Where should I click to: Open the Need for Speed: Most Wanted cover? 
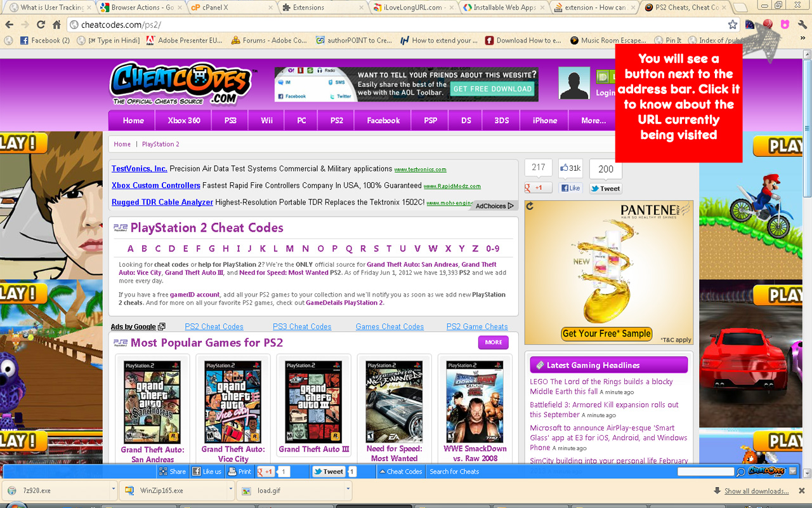coord(394,403)
